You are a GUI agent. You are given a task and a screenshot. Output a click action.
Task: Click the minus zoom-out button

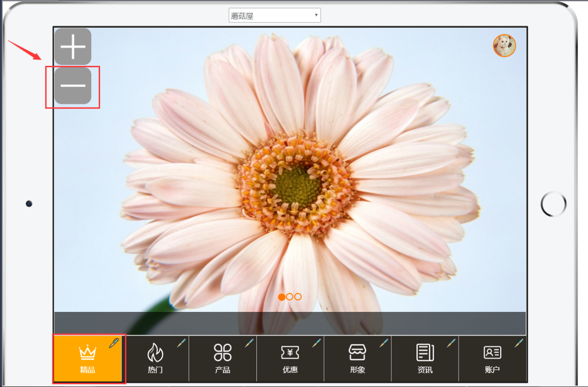point(73,86)
